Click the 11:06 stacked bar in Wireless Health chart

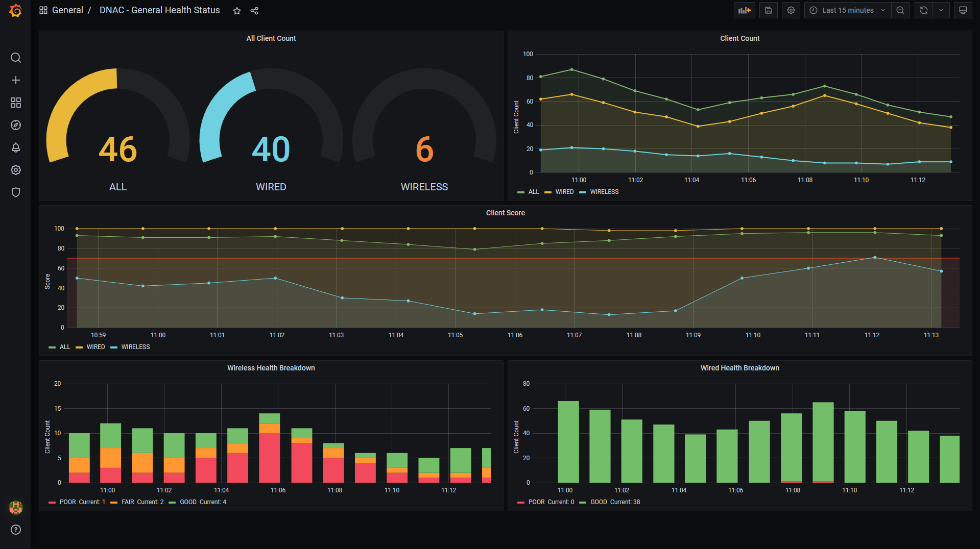(x=270, y=448)
